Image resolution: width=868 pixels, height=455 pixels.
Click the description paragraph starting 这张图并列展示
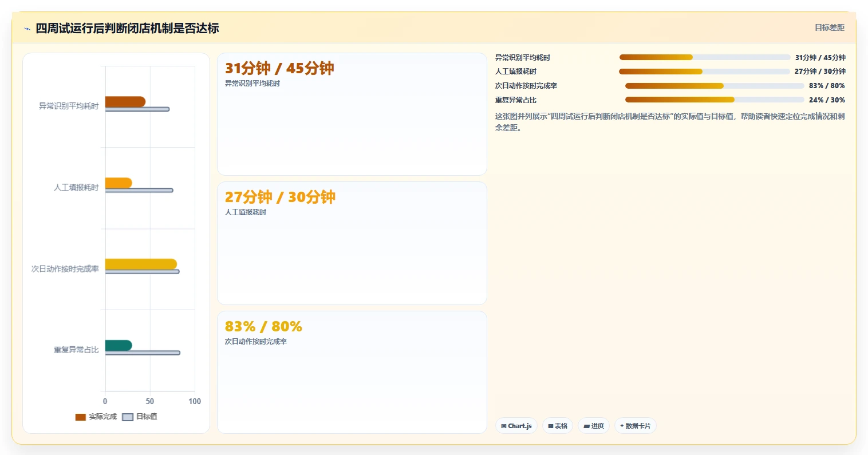pyautogui.click(x=670, y=122)
